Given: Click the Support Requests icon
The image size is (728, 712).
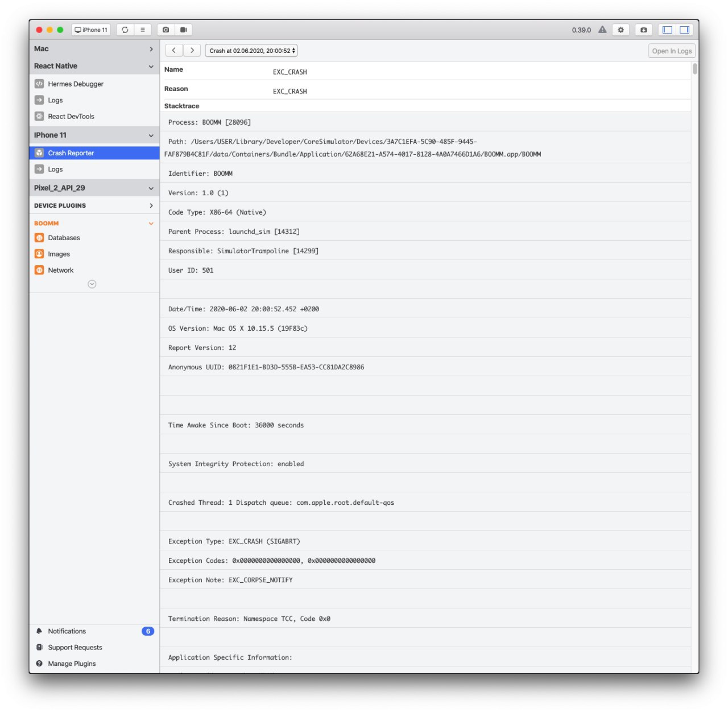Looking at the screenshot, I should coord(39,648).
